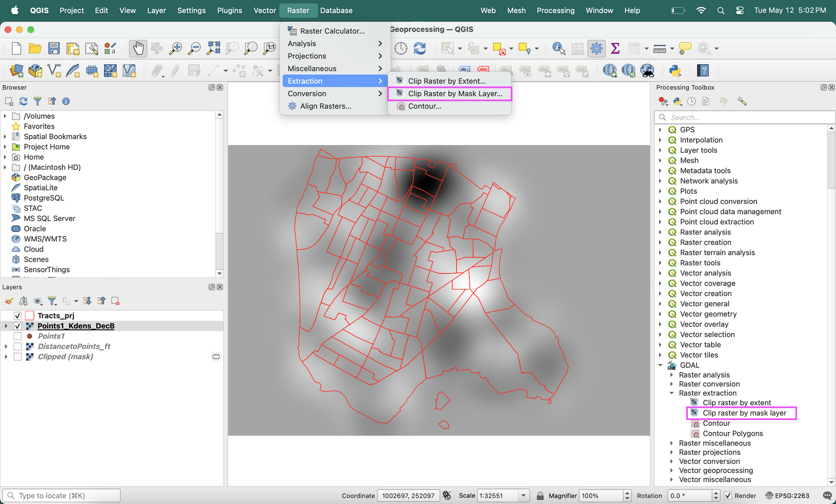The height and width of the screenshot is (504, 836).
Task: Open the Vector menu in menu bar
Action: (265, 10)
